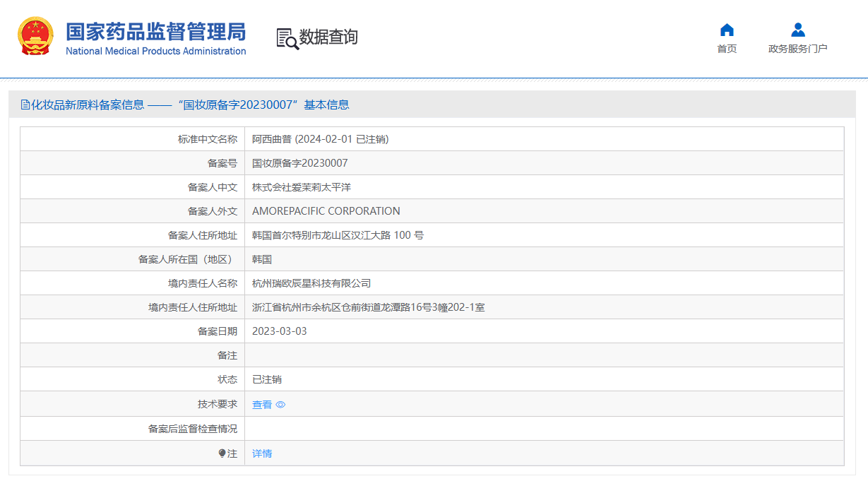Click the eye icon beside 查看
The width and height of the screenshot is (868, 481).
(280, 405)
